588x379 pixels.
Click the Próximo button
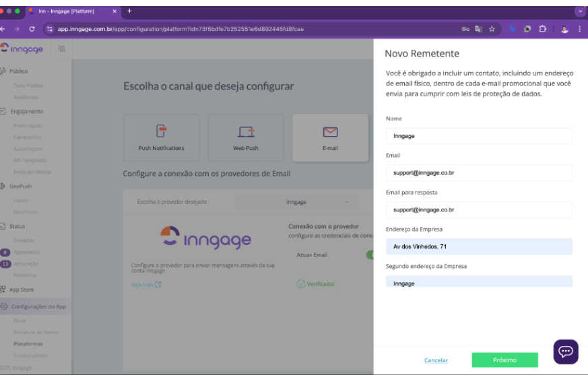504,360
